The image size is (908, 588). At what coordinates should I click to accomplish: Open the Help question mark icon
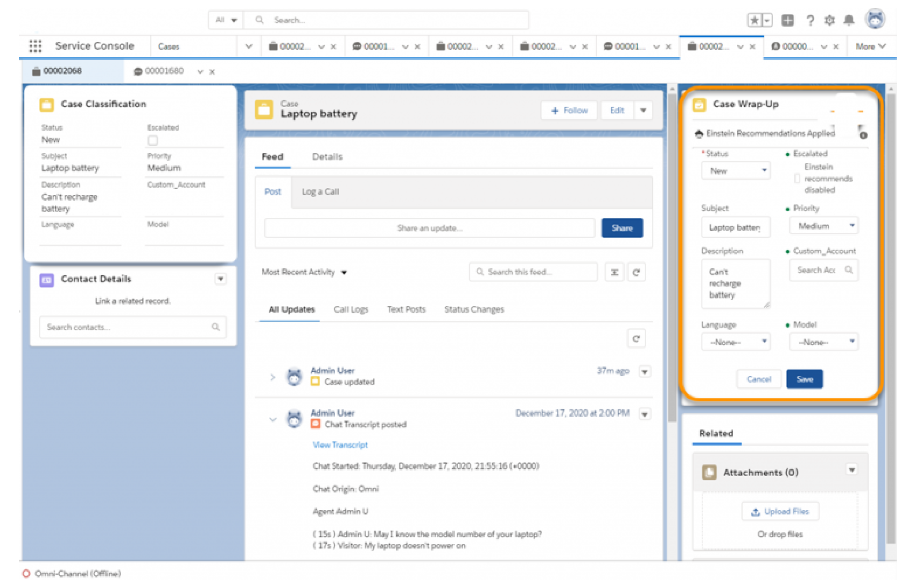click(x=810, y=20)
